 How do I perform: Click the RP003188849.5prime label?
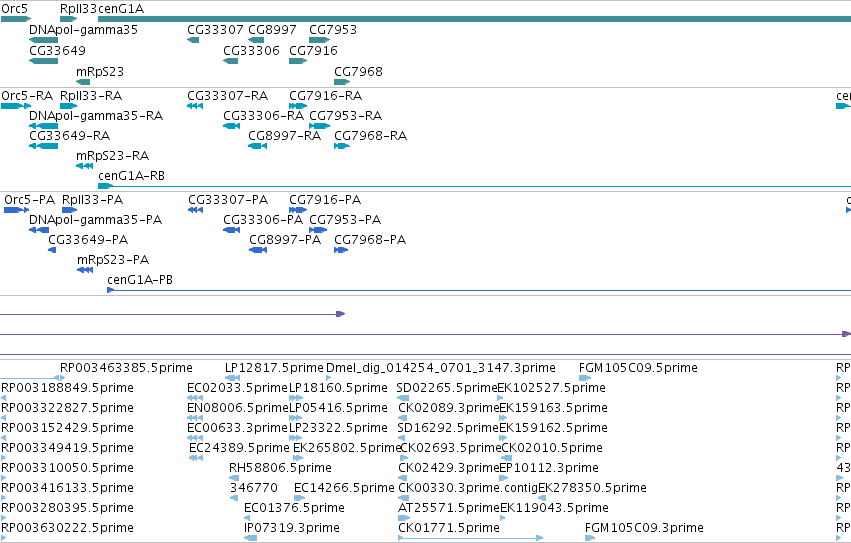67,388
